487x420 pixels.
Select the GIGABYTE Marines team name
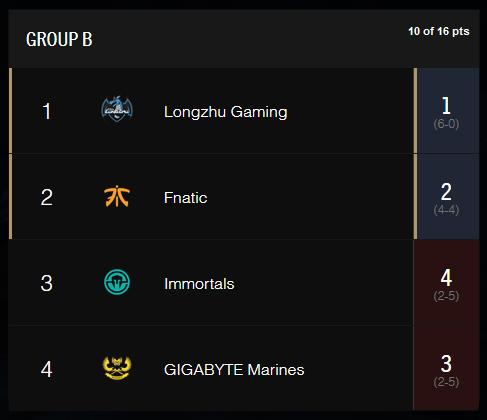coord(234,370)
